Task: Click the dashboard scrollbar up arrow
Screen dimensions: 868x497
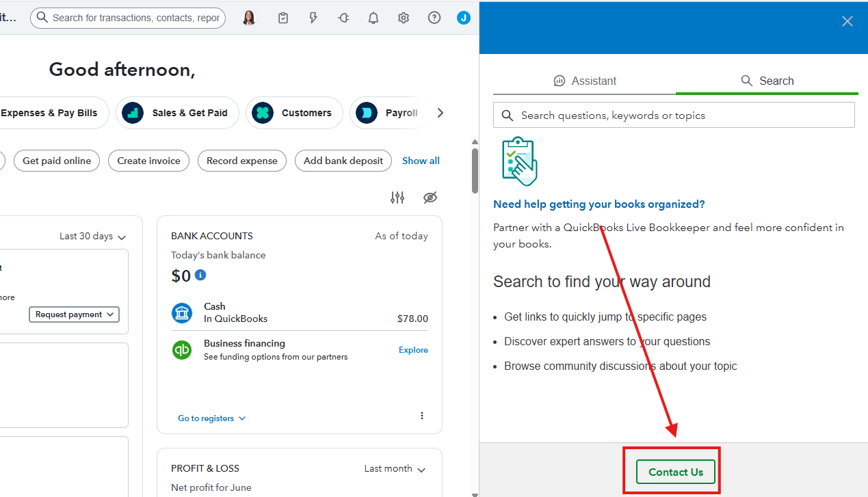Action: tap(475, 142)
